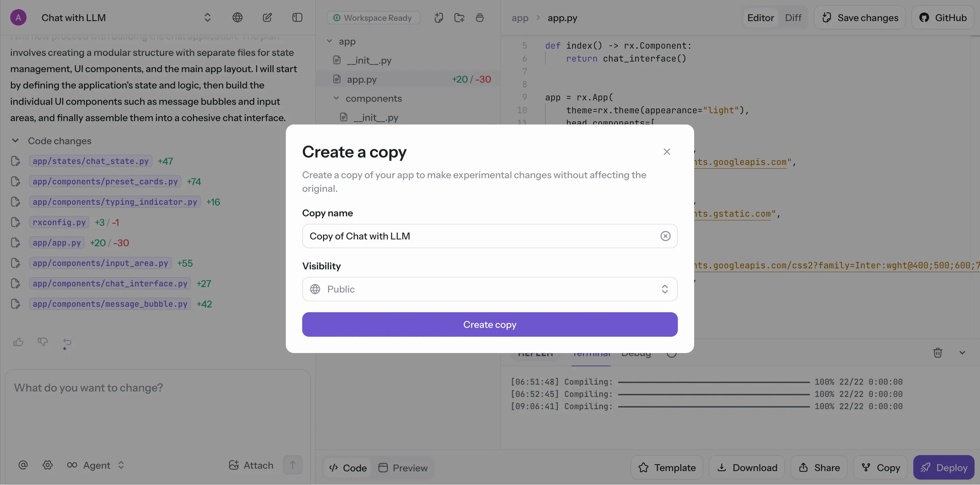Close the Create a copy dialog
The width and height of the screenshot is (980, 485).
pyautogui.click(x=667, y=152)
